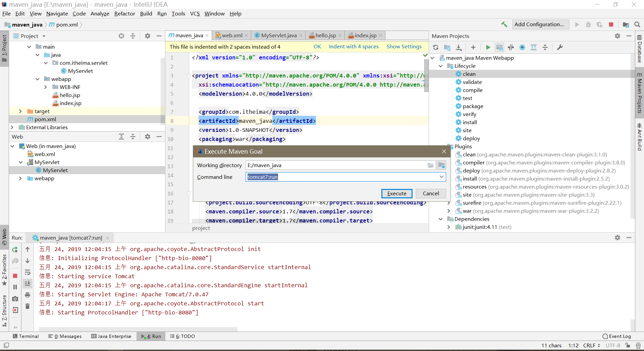644x351 pixels.
Task: Open the Analyze menu
Action: point(100,13)
